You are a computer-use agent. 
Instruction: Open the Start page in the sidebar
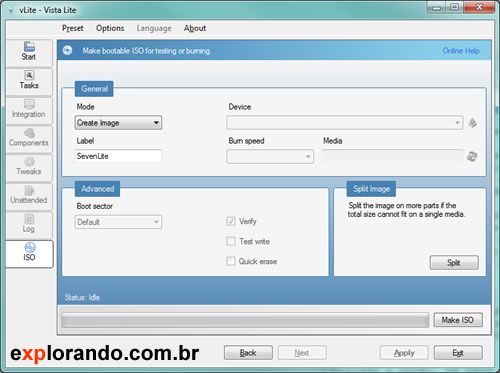tap(29, 53)
